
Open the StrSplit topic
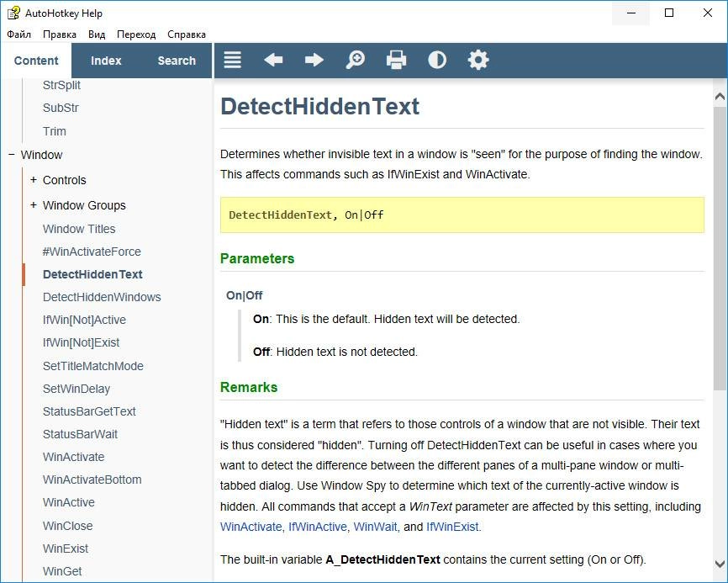coord(61,85)
